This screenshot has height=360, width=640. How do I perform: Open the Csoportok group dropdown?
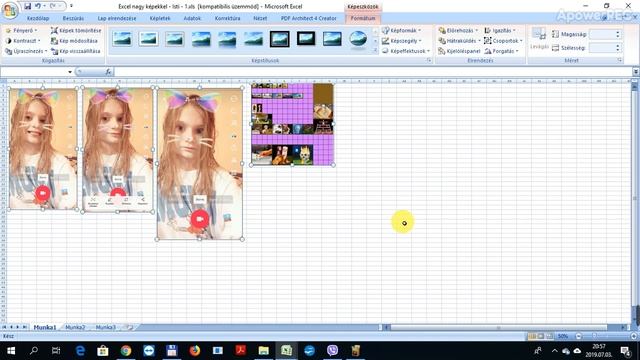pyautogui.click(x=504, y=41)
